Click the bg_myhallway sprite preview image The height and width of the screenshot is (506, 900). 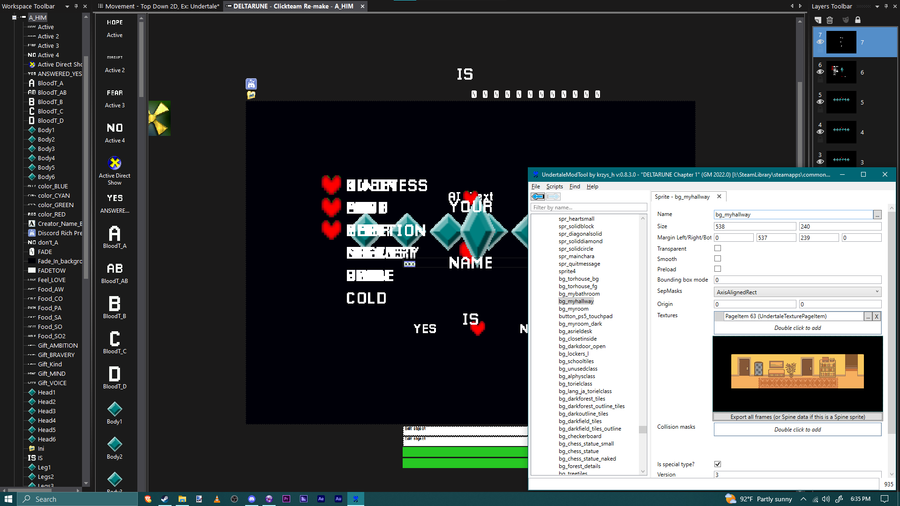point(797,373)
